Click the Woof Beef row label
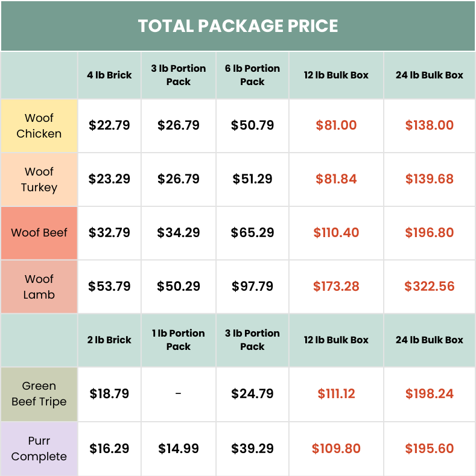 pos(39,232)
